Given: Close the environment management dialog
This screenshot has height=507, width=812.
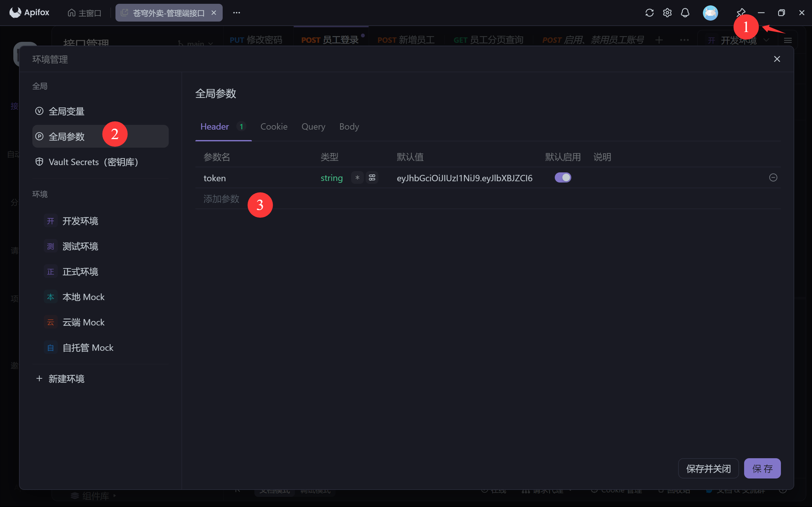Looking at the screenshot, I should [777, 59].
